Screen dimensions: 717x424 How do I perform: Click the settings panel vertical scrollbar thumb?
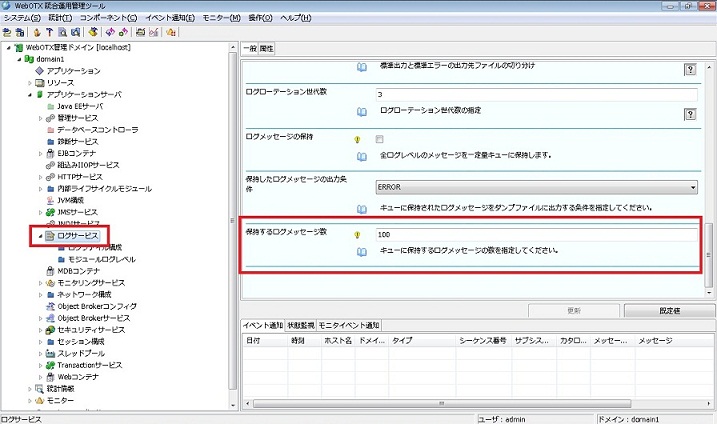pos(709,255)
